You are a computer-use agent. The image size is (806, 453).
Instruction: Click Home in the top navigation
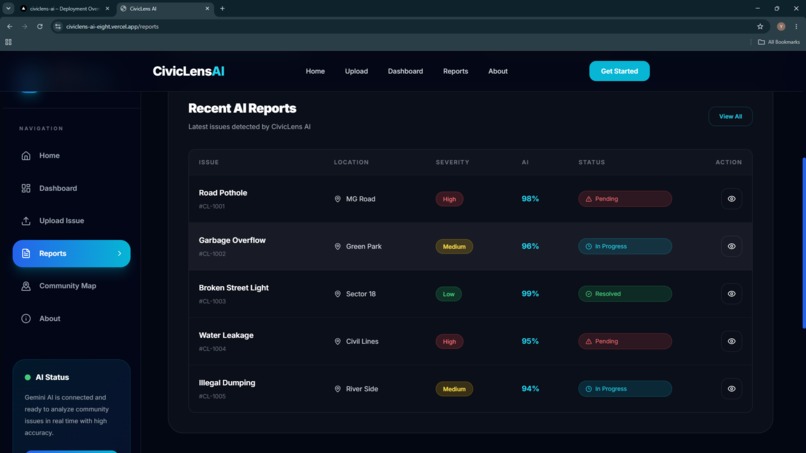point(315,71)
